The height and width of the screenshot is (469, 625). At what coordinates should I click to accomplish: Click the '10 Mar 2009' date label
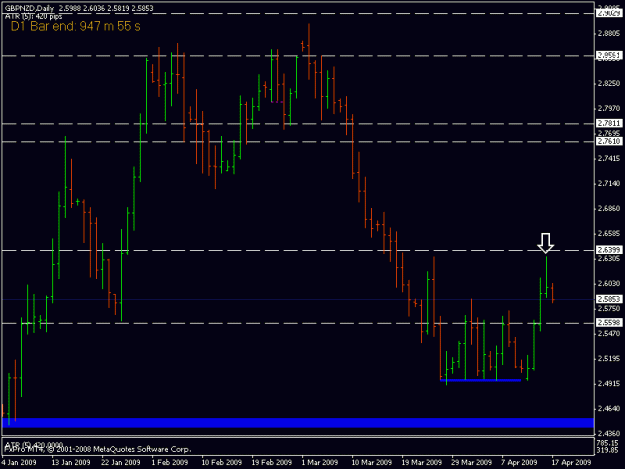click(x=372, y=462)
